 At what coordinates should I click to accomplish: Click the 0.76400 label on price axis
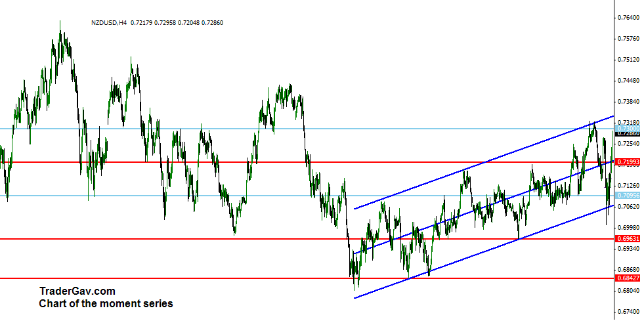[628, 18]
